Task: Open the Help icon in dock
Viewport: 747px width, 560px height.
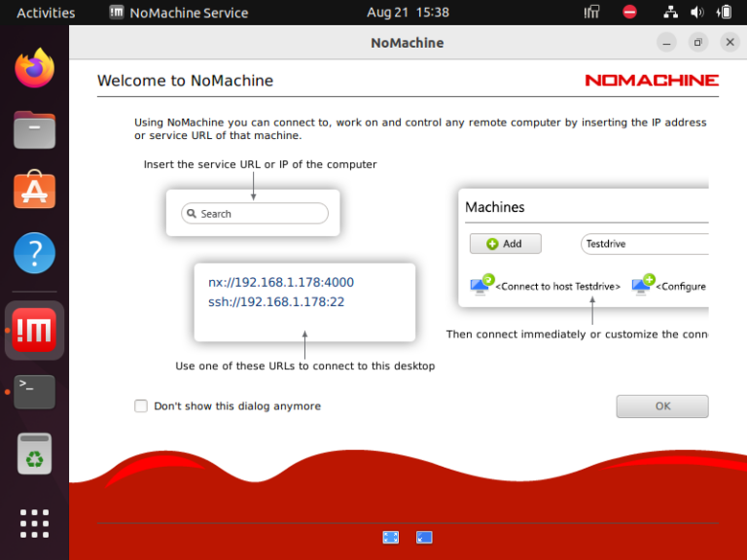Action: [34, 253]
